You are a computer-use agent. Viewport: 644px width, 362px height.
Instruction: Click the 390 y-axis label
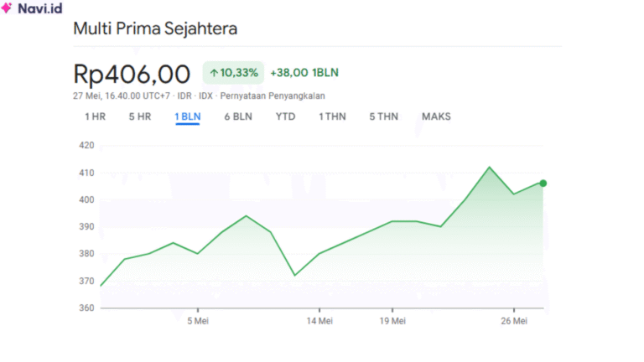tap(86, 226)
